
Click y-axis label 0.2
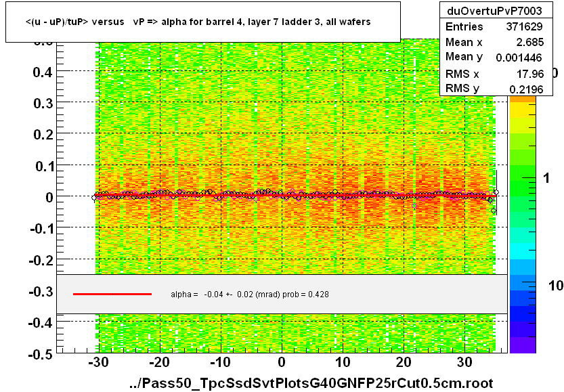43,135
